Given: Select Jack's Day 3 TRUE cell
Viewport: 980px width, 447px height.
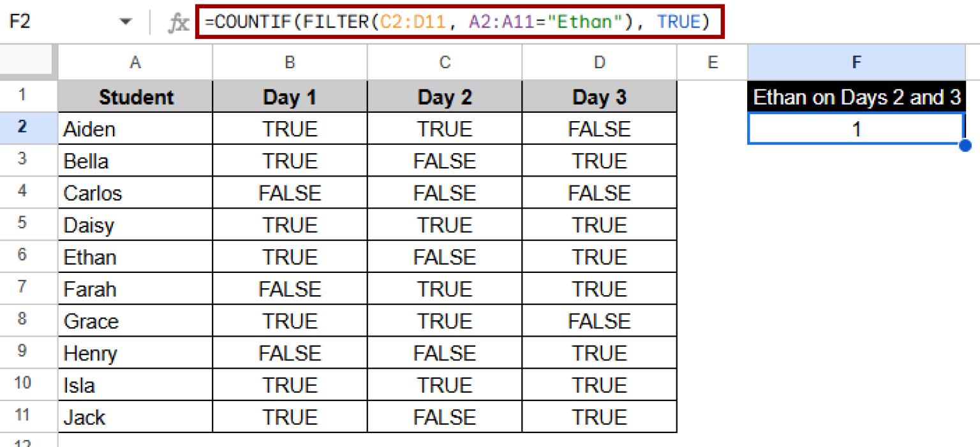Looking at the screenshot, I should (599, 417).
